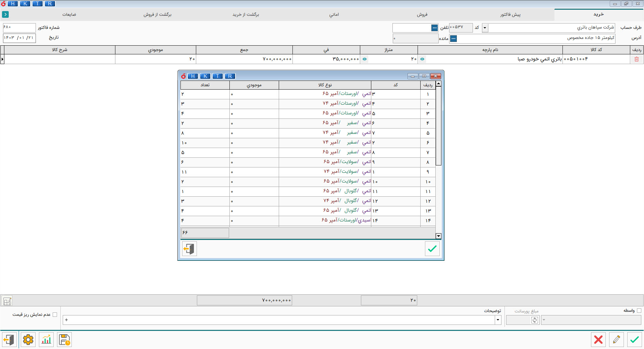
Task: Click the R button in the main title bar
Action: tap(50, 4)
